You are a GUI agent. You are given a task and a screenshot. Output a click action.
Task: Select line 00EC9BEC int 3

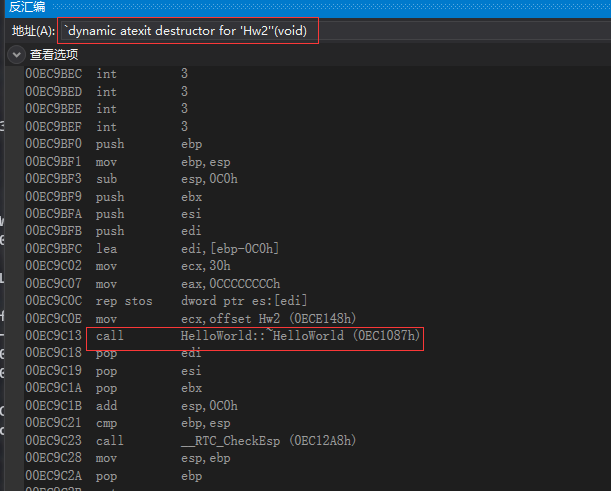pos(107,74)
